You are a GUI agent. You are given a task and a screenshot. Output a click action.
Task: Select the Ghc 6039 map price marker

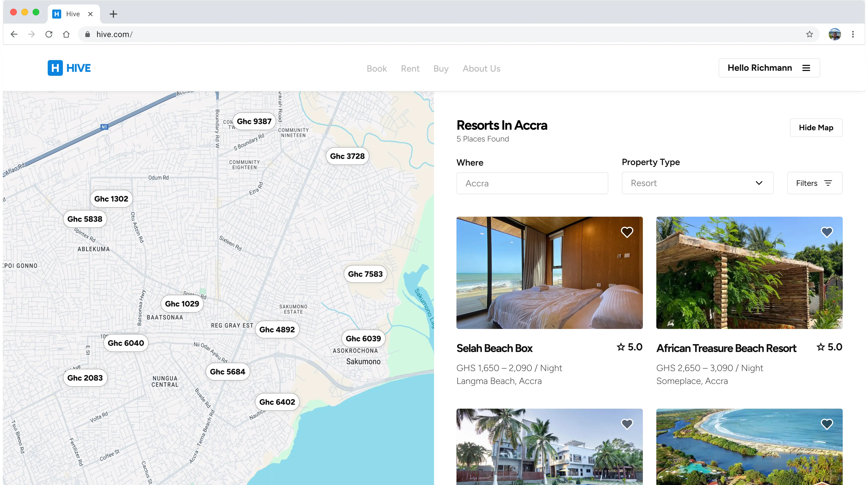pyautogui.click(x=363, y=338)
